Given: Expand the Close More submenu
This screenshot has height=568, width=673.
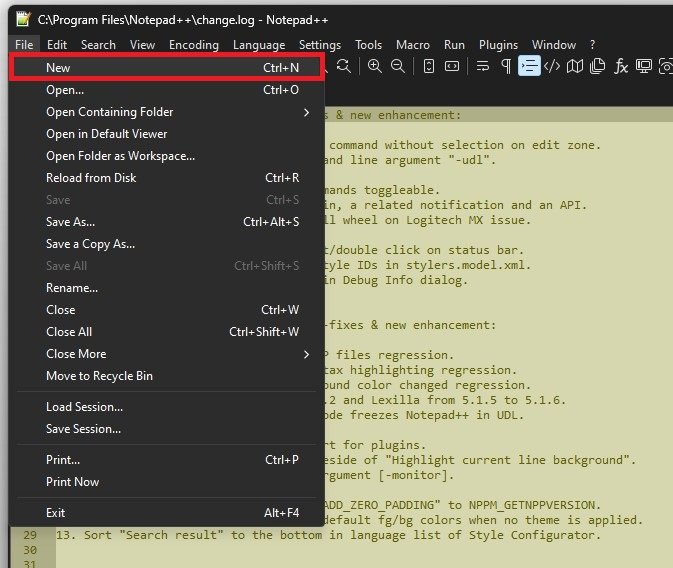Looking at the screenshot, I should click(306, 354).
